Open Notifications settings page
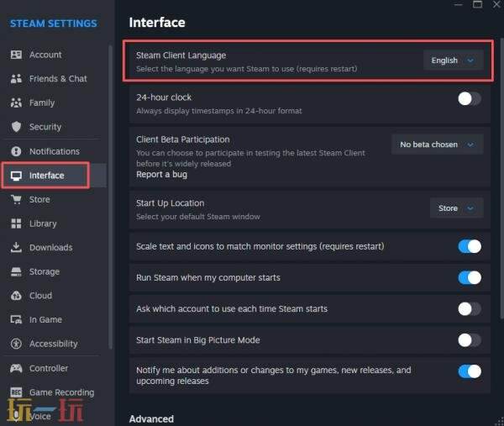Viewport: 504px width, 426px height. pos(55,151)
